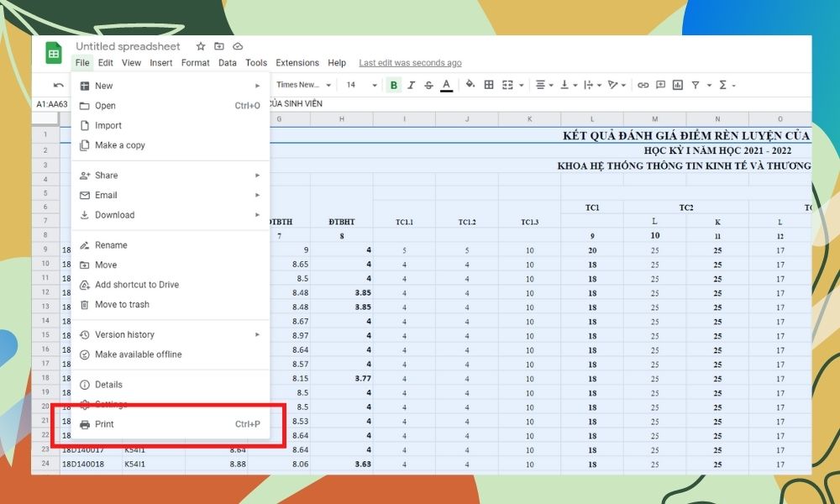Click the insert link icon
The width and height of the screenshot is (840, 504).
[643, 85]
